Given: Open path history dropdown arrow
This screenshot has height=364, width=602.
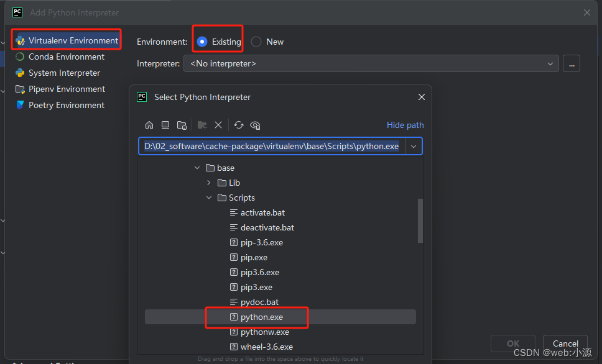Looking at the screenshot, I should [x=414, y=146].
